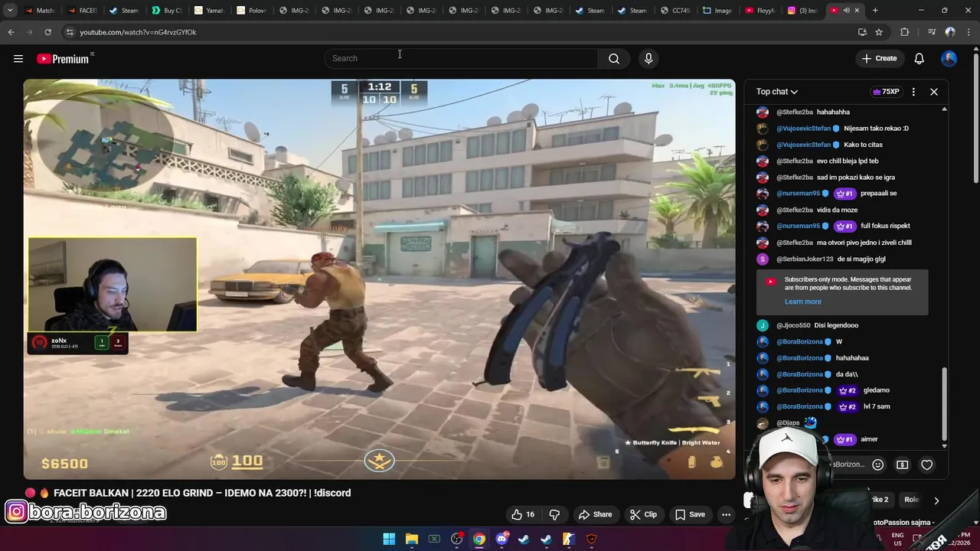Send a heart reaction in chat

926,465
